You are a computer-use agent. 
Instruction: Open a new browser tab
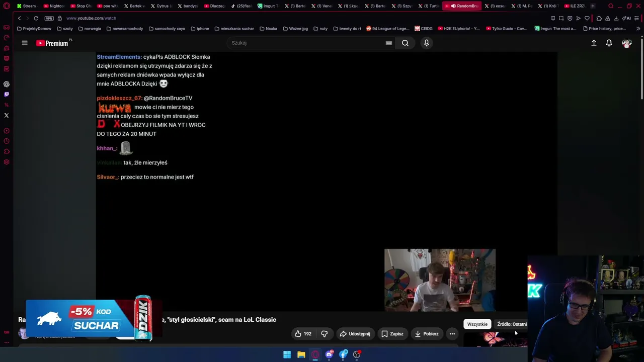click(593, 6)
